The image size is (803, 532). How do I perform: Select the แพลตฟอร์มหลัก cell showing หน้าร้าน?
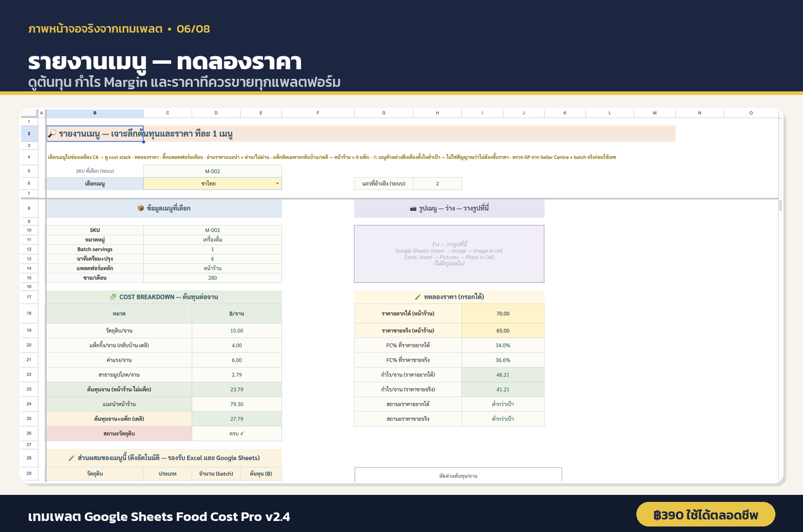(212, 269)
